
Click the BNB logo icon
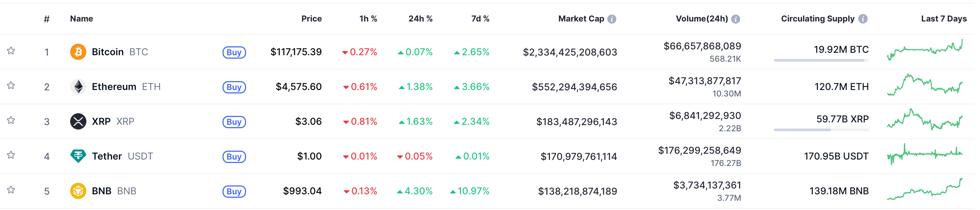click(x=78, y=191)
